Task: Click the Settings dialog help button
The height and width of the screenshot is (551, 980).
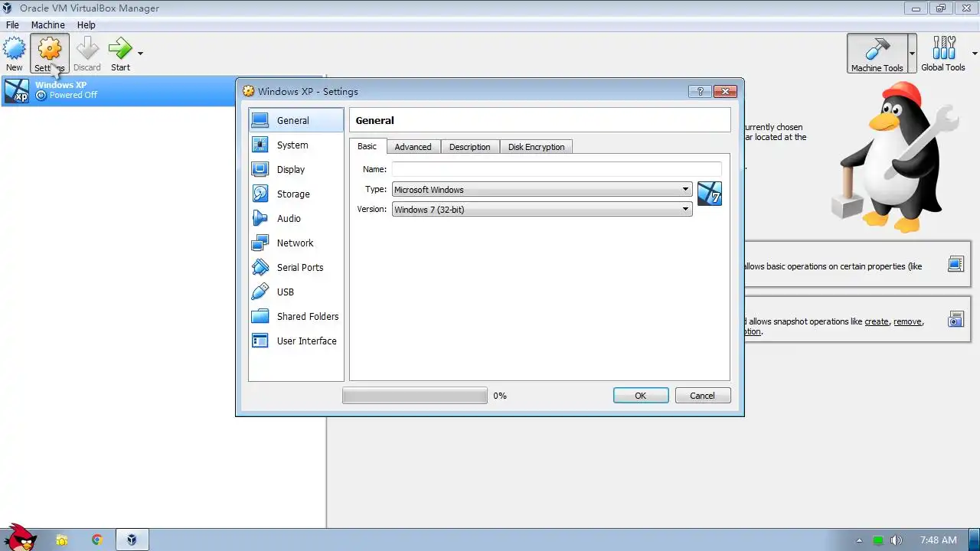Action: 700,91
